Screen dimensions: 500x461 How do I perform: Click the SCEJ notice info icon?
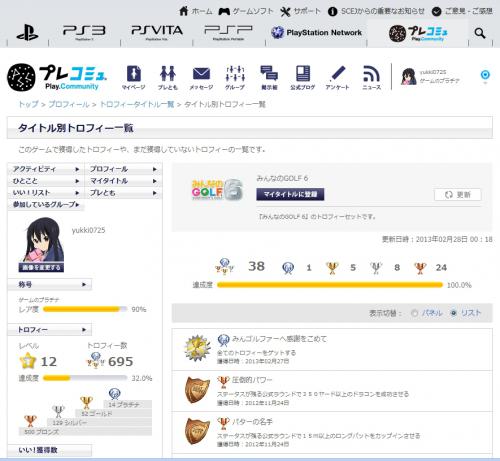click(332, 12)
